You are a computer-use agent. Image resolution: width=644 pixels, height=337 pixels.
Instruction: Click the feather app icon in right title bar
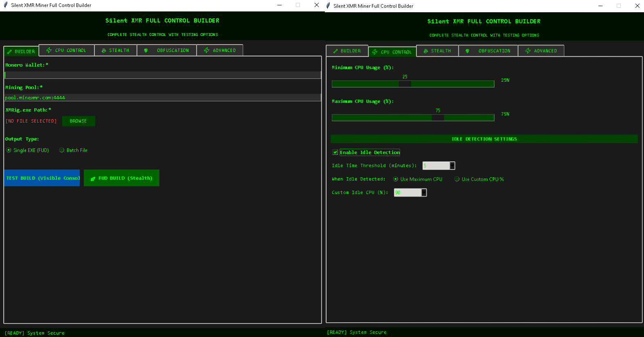(x=328, y=6)
